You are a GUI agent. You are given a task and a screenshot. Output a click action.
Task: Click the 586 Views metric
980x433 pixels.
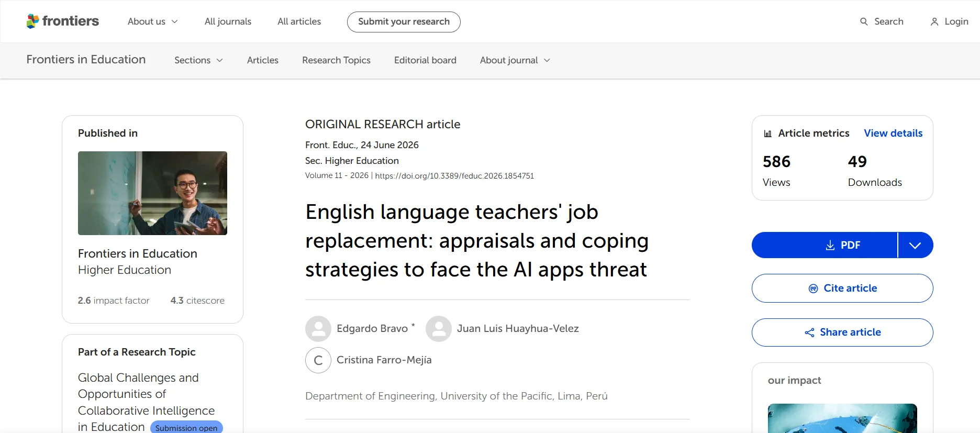coord(777,171)
